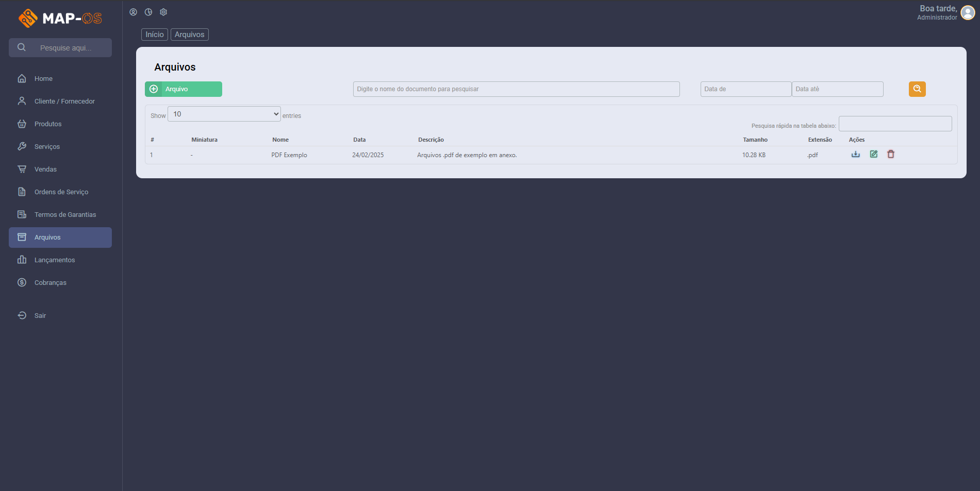This screenshot has width=980, height=491.
Task: Click the Boa tarde, Administrador greeting
Action: [937, 12]
